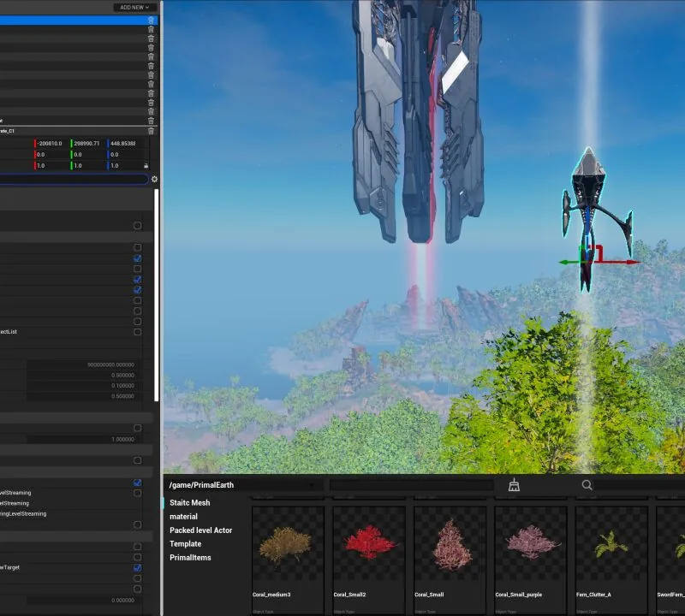Select the Coral_Small asset thumbnail
This screenshot has width=685, height=616.
pyautogui.click(x=450, y=543)
